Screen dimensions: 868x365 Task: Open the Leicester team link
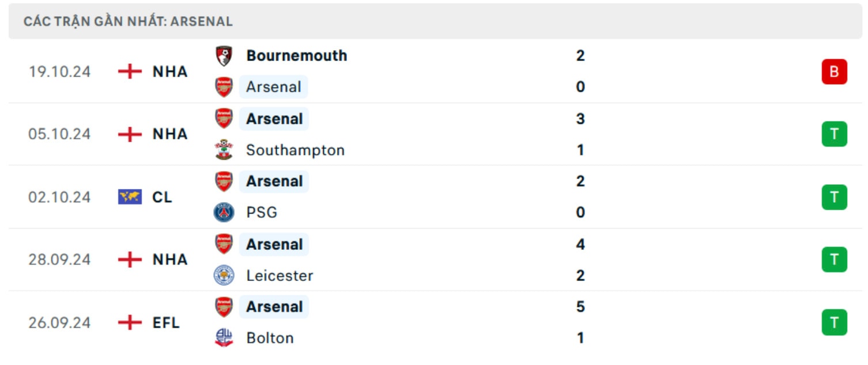280,275
